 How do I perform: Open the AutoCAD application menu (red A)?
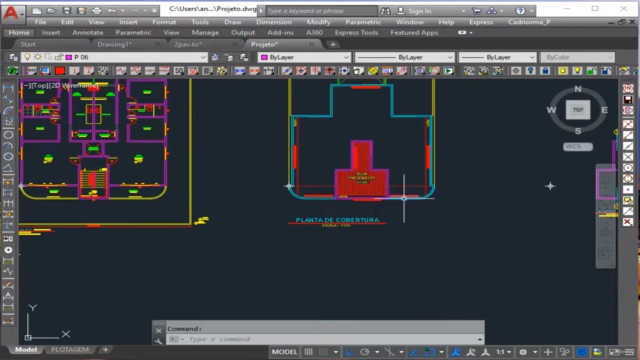pyautogui.click(x=11, y=13)
